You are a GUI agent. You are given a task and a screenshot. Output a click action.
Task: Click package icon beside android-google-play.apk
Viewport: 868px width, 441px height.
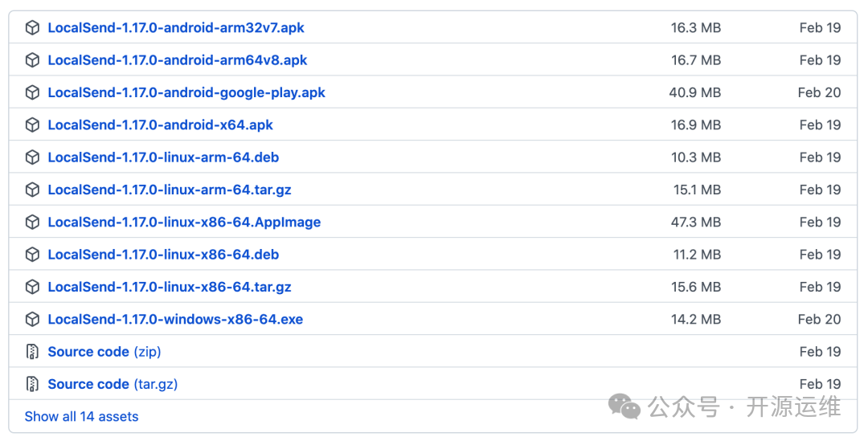[33, 92]
